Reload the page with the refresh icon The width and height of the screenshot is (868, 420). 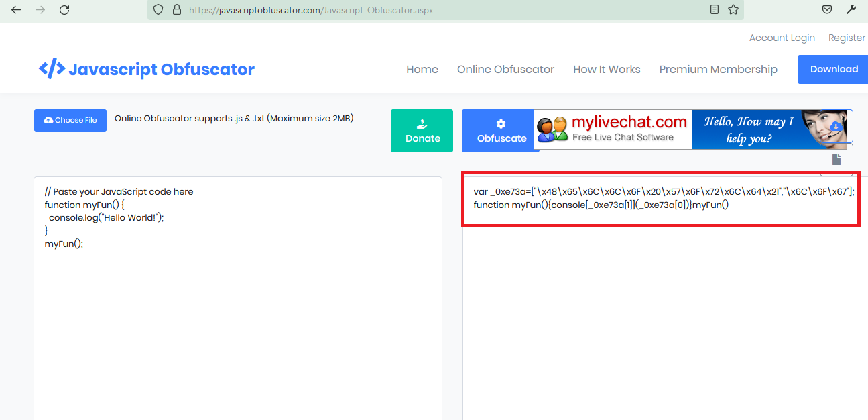coord(64,10)
